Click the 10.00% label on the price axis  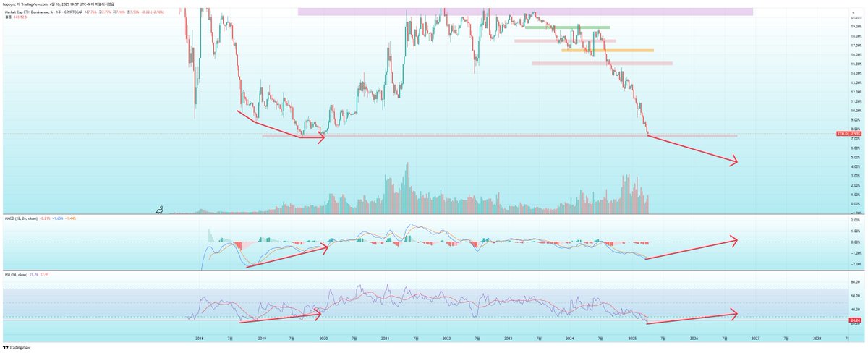[856, 111]
